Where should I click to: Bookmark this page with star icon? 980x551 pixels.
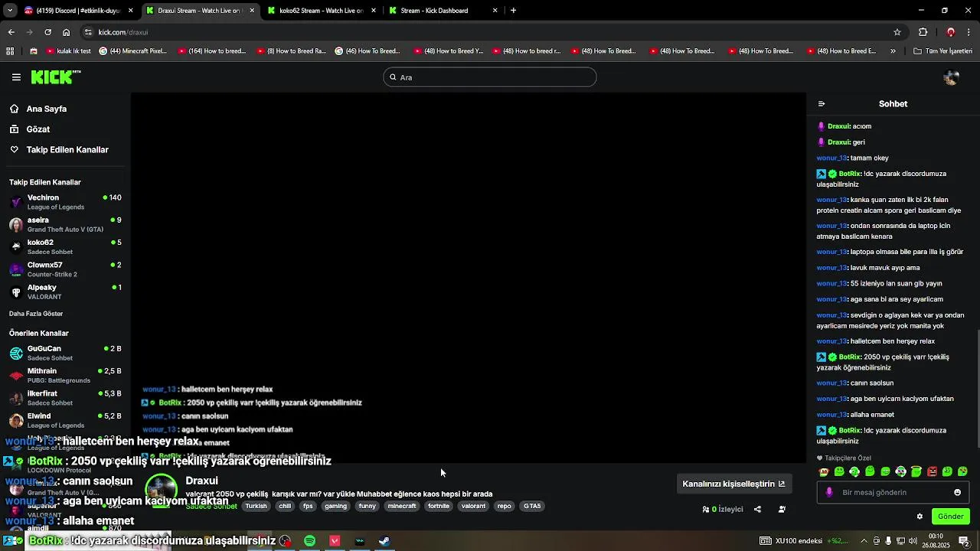(x=897, y=32)
